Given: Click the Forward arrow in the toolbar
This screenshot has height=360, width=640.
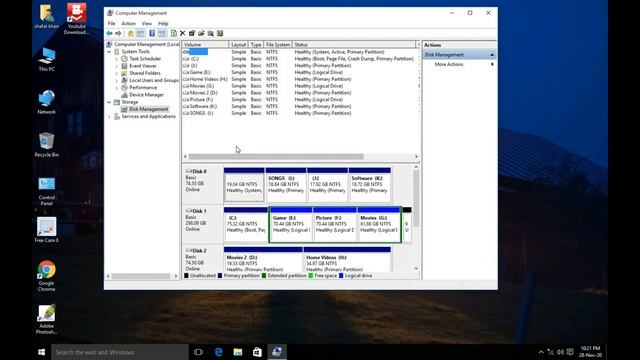Looking at the screenshot, I should pos(118,33).
